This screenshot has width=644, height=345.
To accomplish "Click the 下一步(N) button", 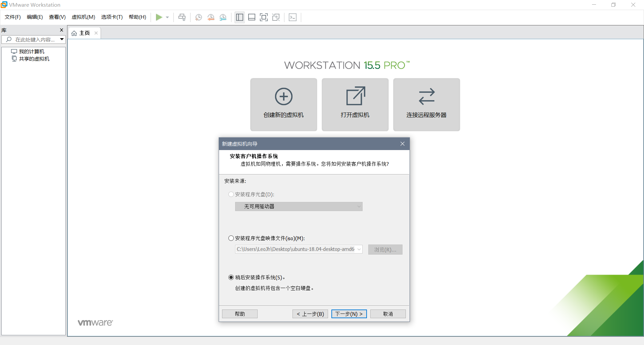I will (x=349, y=314).
